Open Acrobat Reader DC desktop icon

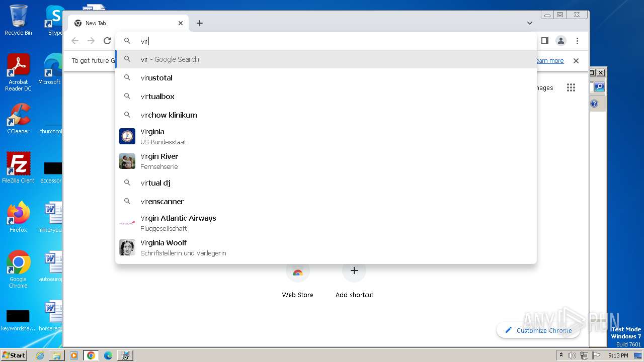[x=18, y=72]
